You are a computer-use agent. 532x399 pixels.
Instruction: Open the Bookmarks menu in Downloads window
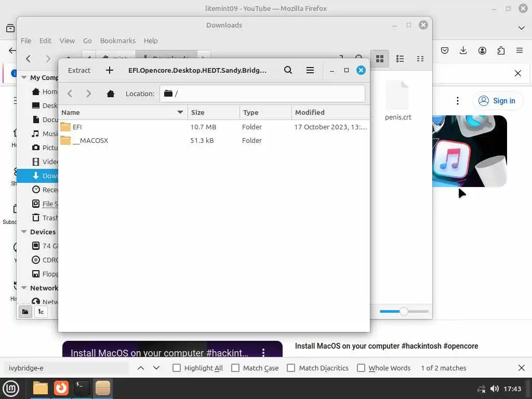[x=118, y=41]
